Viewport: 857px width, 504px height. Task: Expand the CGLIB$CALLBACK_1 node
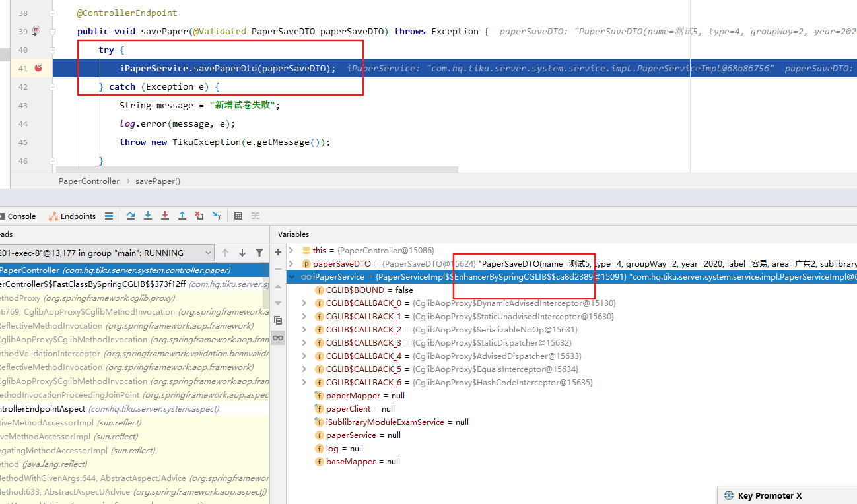[x=304, y=317]
